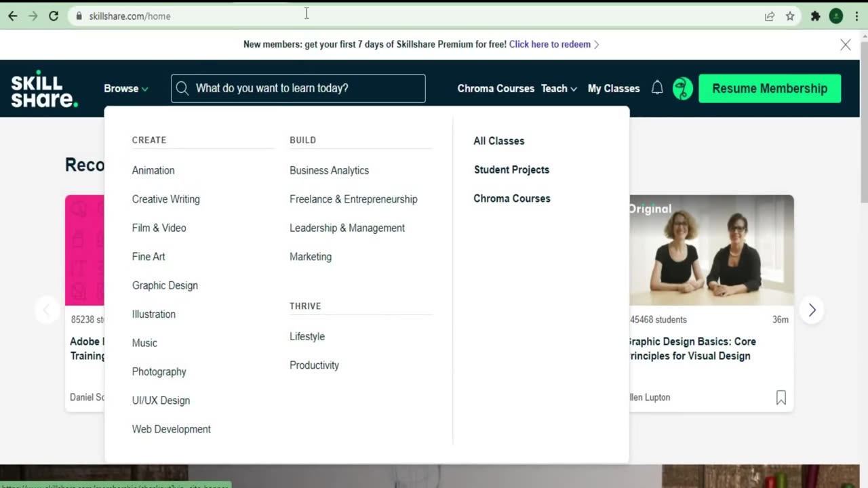Bookmark the Graphic Design Basics class
This screenshot has width=868, height=488.
781,398
